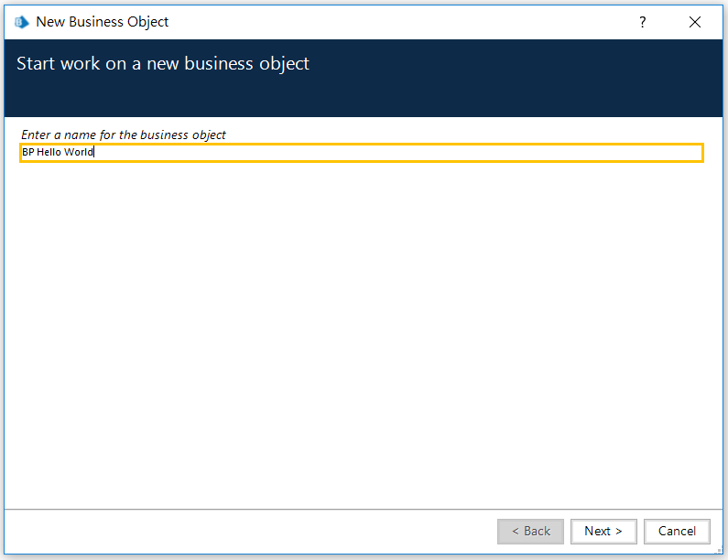728x560 pixels.
Task: Click the Next > button
Action: click(x=603, y=532)
